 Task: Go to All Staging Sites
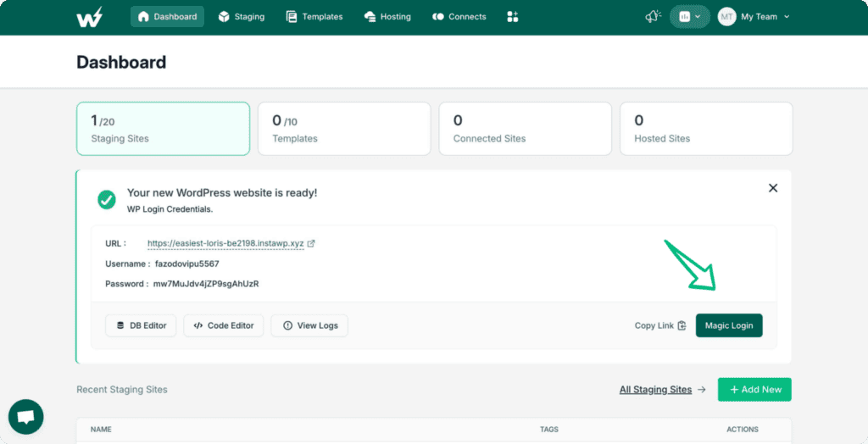tap(655, 390)
